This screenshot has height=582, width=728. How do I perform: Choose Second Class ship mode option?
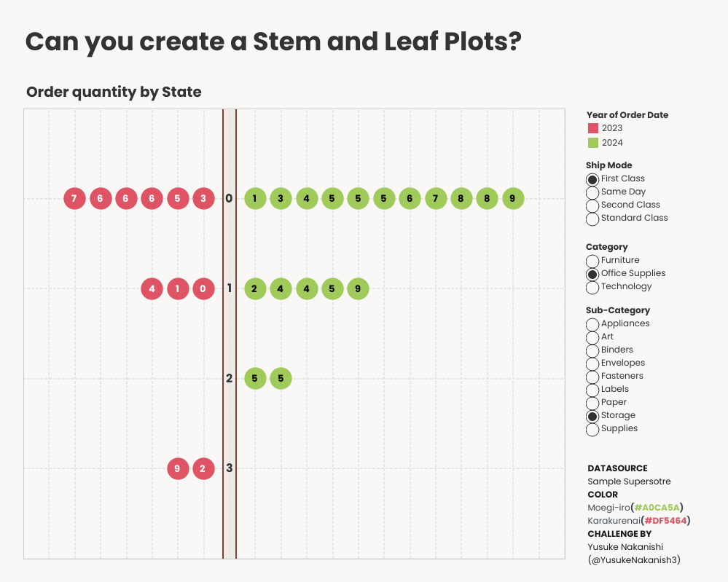593,206
